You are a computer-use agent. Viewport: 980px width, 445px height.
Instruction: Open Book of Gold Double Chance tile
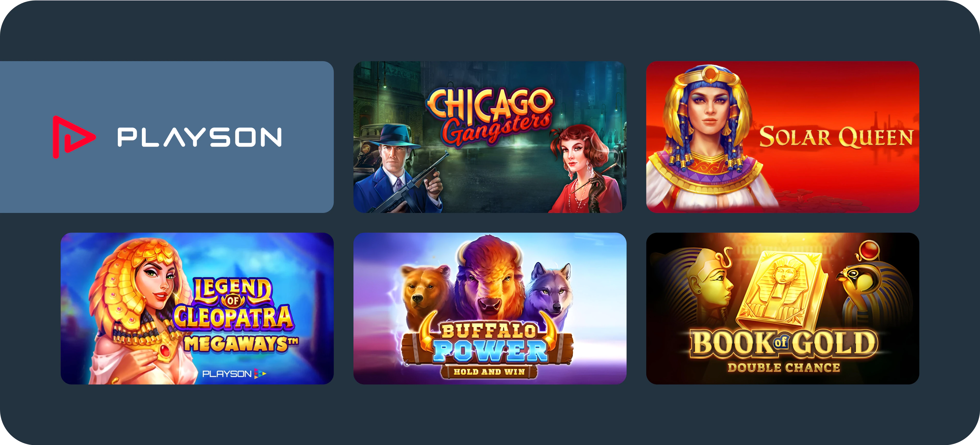pyautogui.click(x=783, y=308)
